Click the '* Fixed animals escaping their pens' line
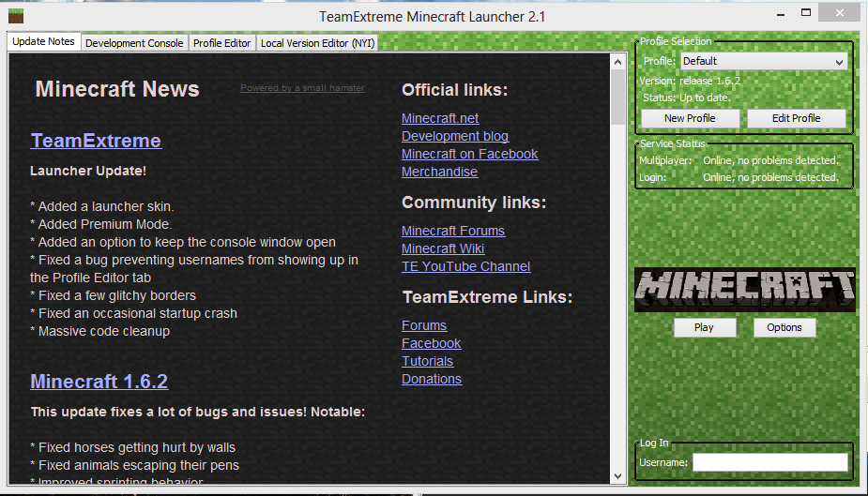Screen dimensions: 868x496 click(x=134, y=465)
